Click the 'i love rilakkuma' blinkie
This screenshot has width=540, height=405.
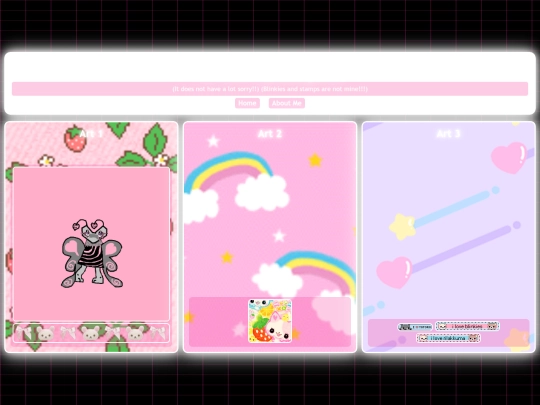(448, 338)
